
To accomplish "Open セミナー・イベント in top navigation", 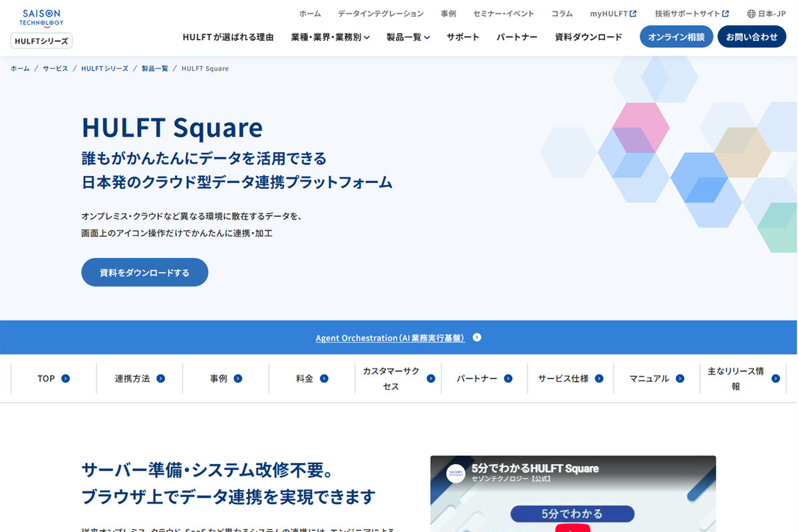I will click(503, 13).
